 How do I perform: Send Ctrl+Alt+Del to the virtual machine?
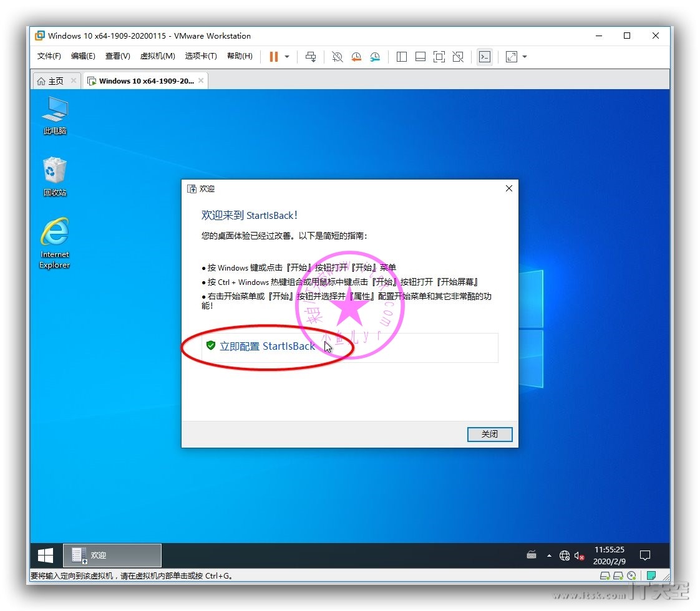tap(311, 57)
